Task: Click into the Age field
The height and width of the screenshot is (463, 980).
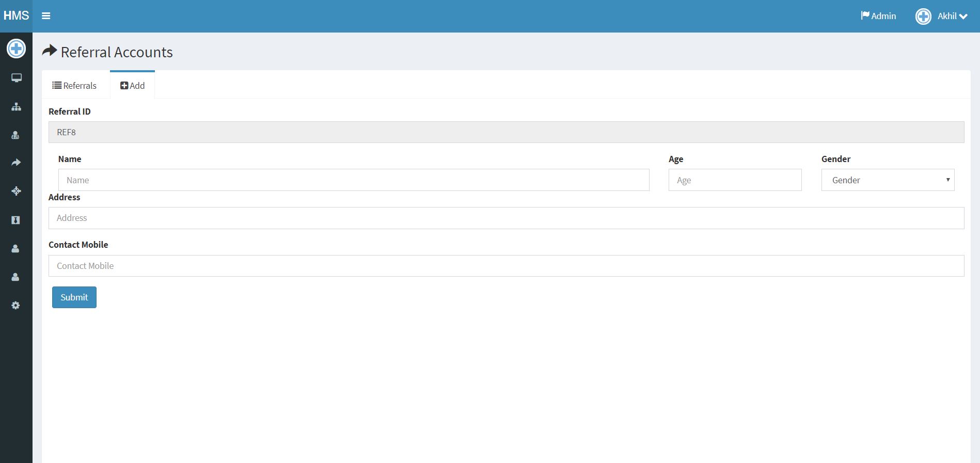Action: (735, 180)
